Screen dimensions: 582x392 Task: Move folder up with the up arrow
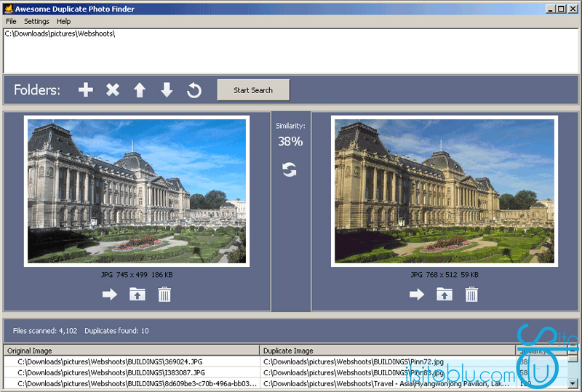[140, 90]
